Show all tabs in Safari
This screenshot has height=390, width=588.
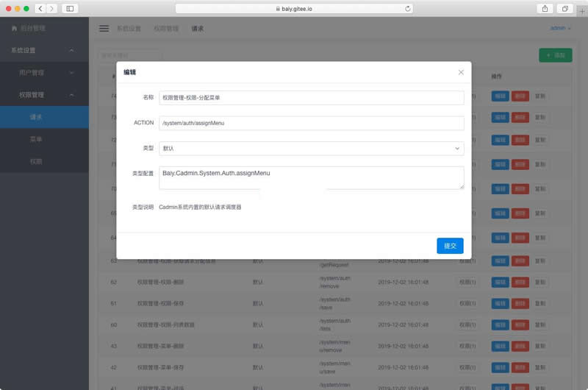pos(564,8)
